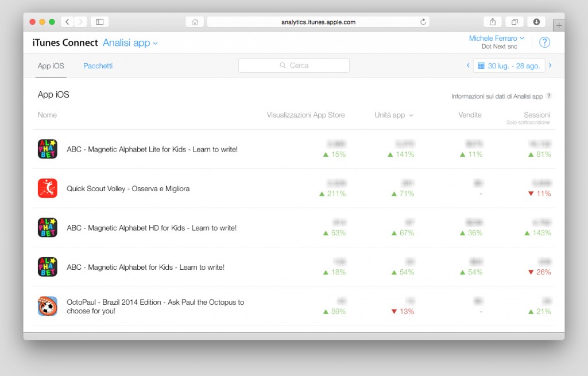
Task: Click the search magnifier in Cerca field
Action: [283, 65]
